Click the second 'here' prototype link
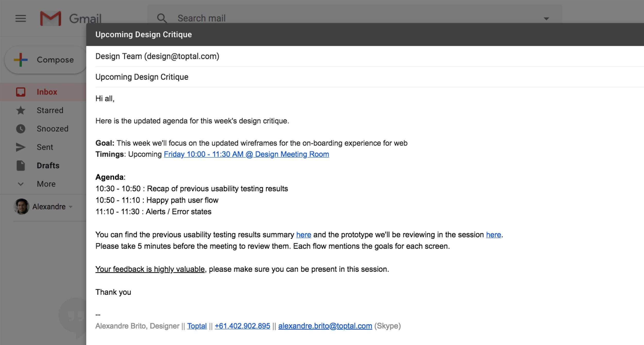 (493, 234)
